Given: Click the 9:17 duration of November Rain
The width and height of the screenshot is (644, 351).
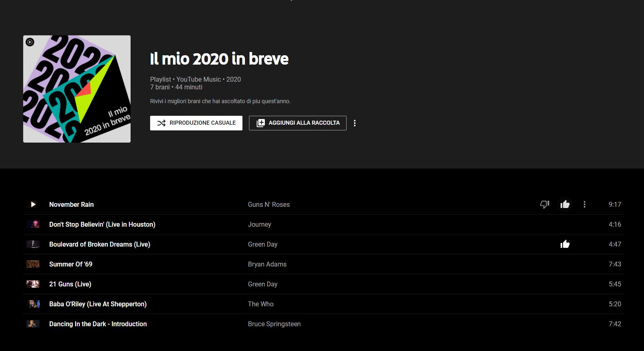Looking at the screenshot, I should 615,204.
